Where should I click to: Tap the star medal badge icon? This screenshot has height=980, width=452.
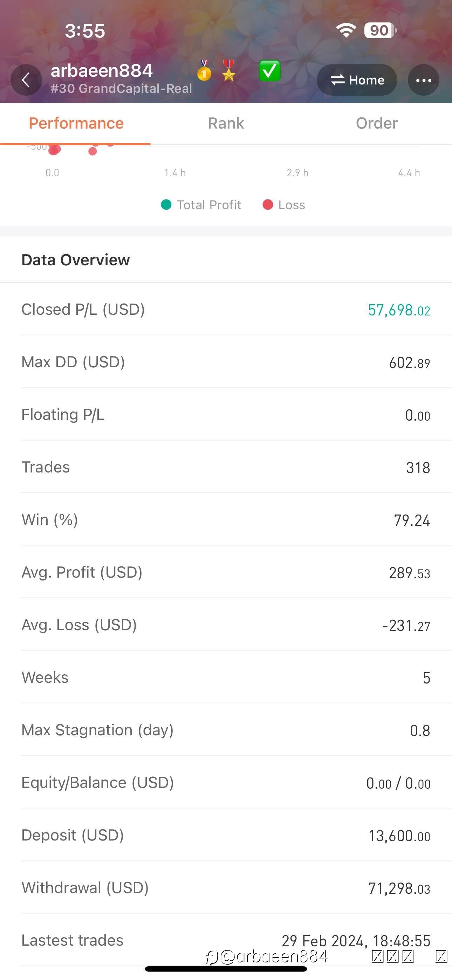click(229, 70)
